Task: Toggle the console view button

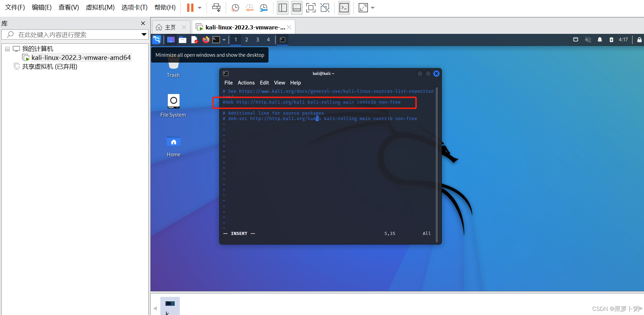Action: pyautogui.click(x=344, y=8)
